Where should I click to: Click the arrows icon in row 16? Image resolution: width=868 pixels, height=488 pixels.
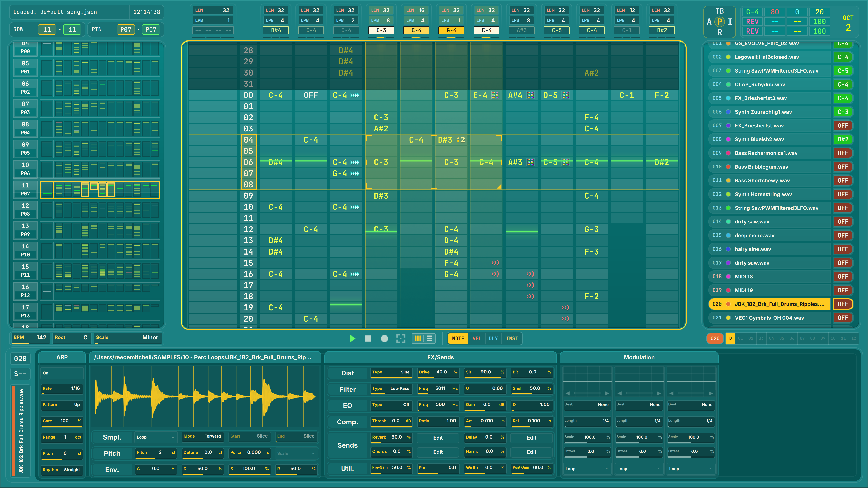(355, 274)
